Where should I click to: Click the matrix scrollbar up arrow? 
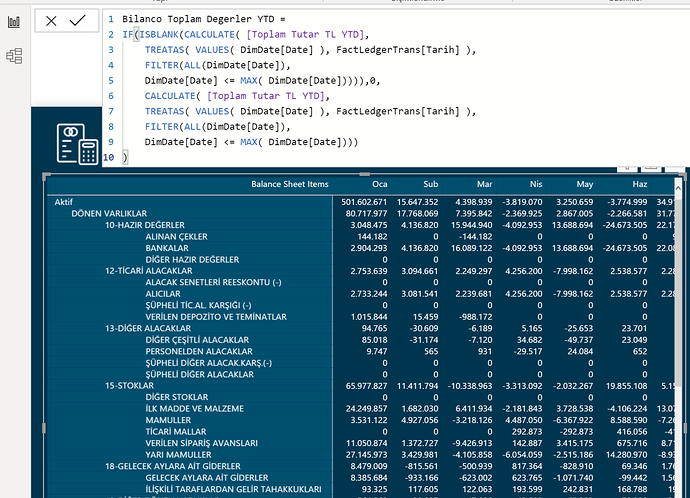[678, 188]
